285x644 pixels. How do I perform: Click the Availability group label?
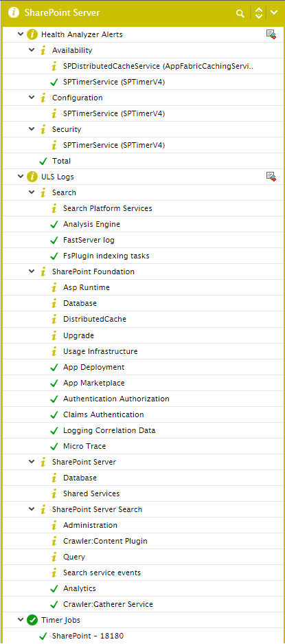[x=72, y=51]
